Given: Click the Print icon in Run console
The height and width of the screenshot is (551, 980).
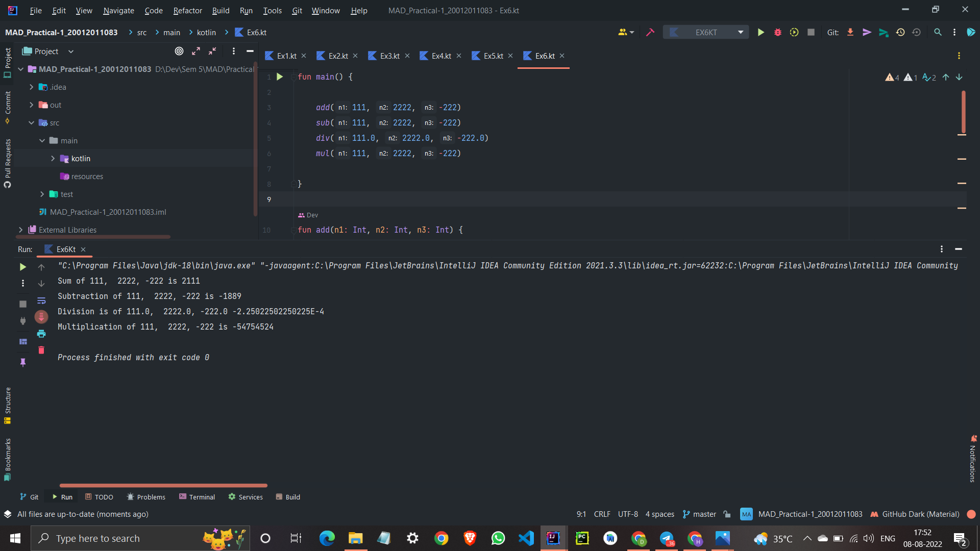Looking at the screenshot, I should coord(41,334).
